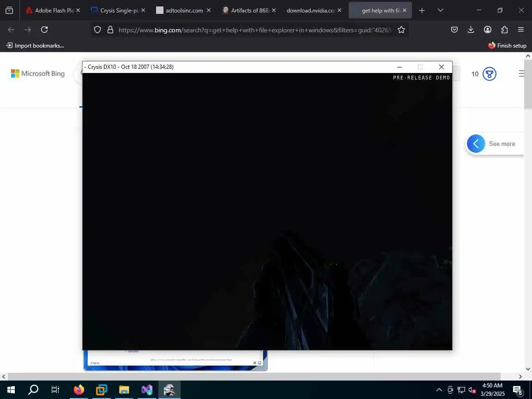Viewport: 532px width, 399px height.
Task: Open Firefox from the taskbar
Action: coord(79,389)
